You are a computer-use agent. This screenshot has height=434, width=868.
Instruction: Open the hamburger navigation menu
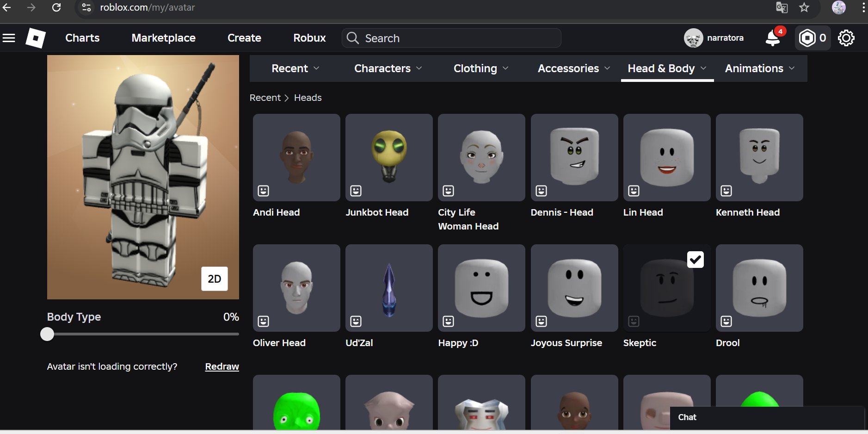pos(9,38)
